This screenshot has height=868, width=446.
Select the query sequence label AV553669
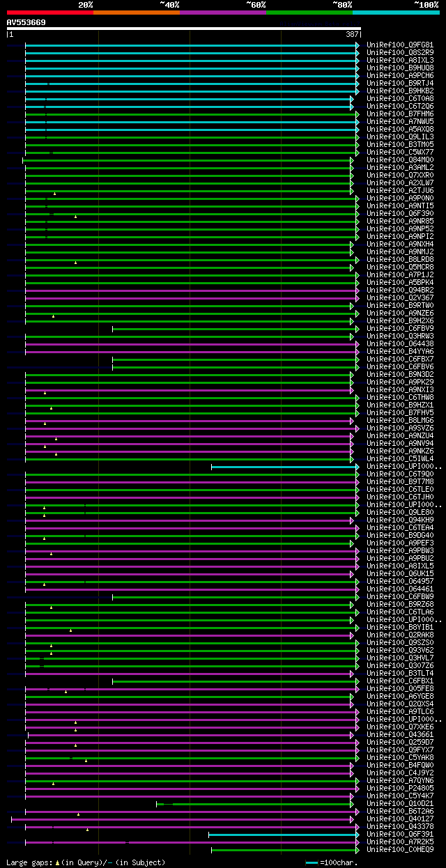click(26, 22)
